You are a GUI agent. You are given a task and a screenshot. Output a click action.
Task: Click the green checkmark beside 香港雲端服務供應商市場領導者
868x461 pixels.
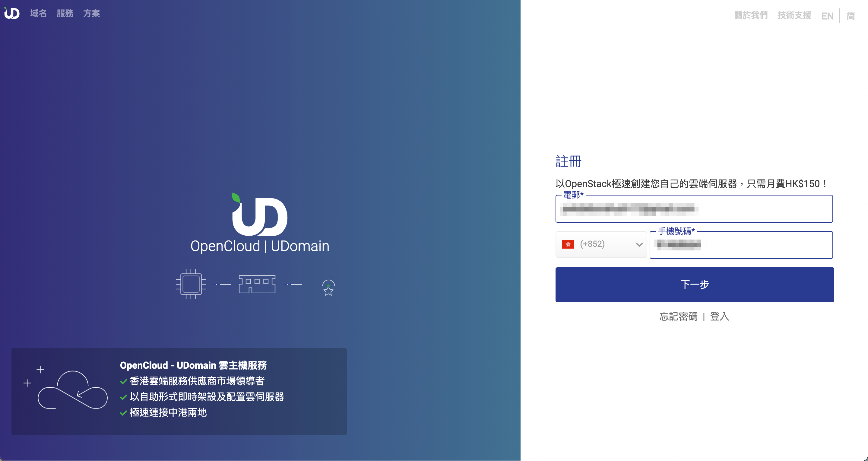(123, 381)
